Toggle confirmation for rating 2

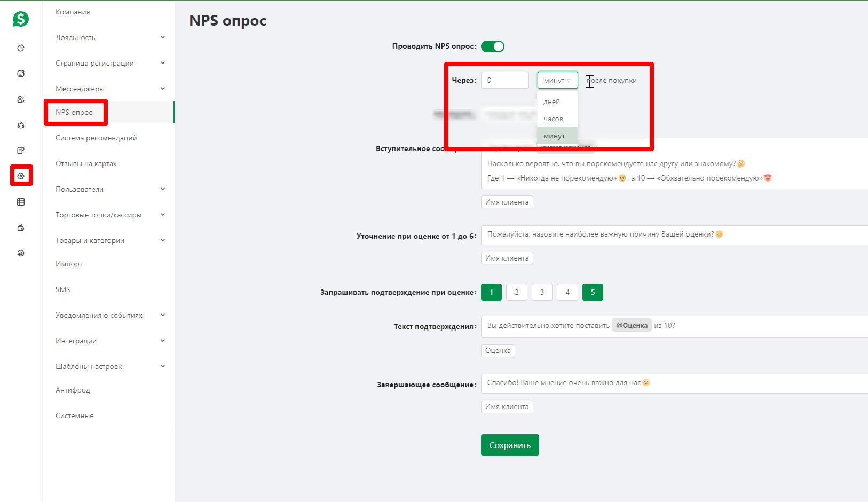click(x=517, y=292)
